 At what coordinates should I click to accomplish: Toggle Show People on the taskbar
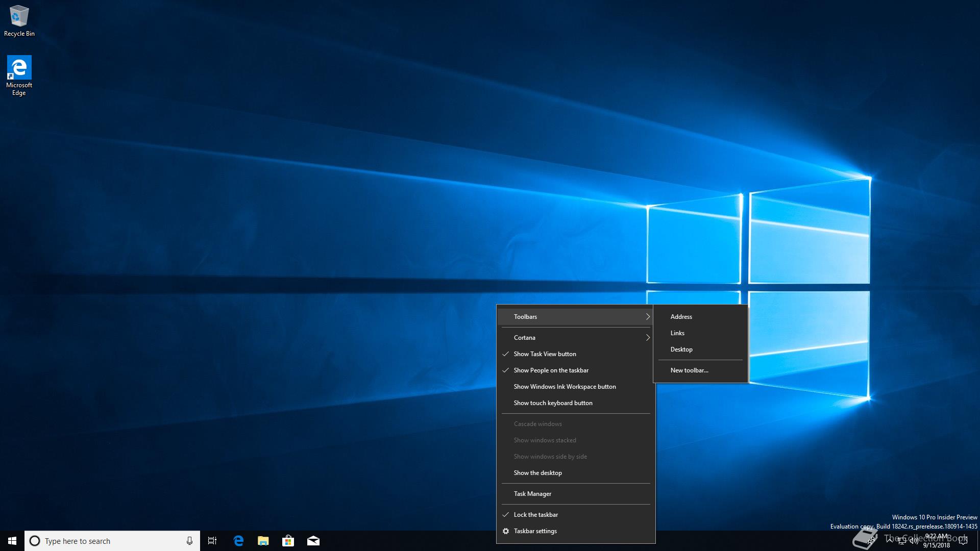[x=576, y=370]
